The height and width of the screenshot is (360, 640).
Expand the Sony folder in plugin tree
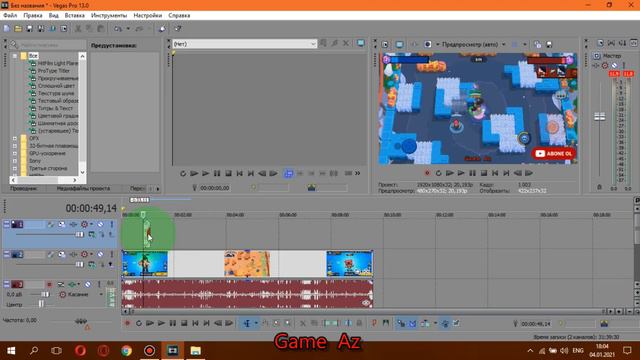click(x=15, y=161)
